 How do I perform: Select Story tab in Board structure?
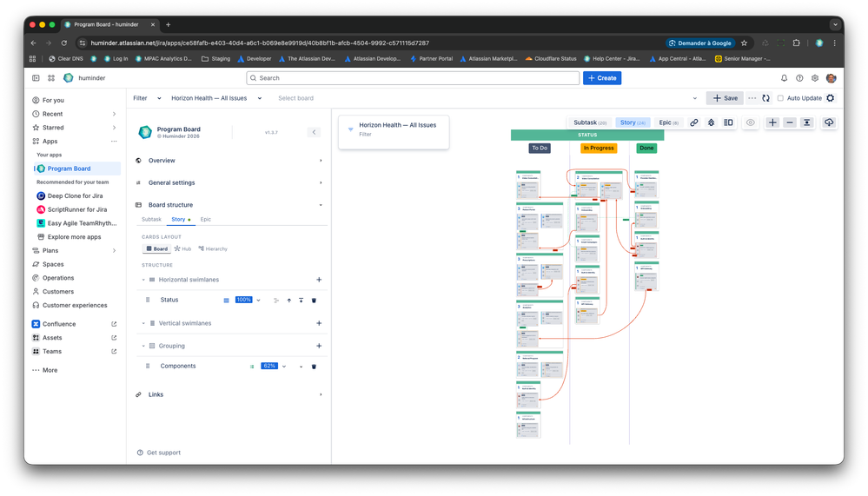tap(179, 219)
